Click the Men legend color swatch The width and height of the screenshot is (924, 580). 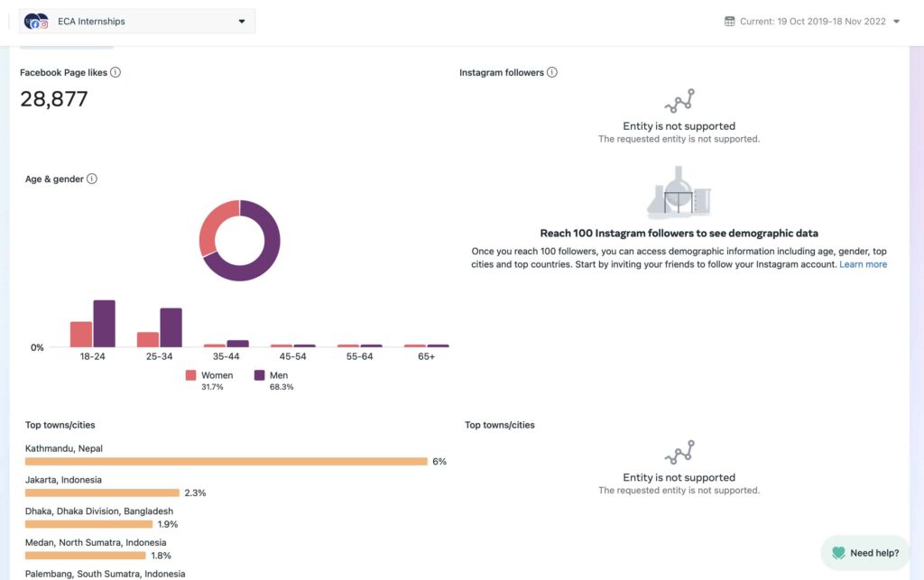[259, 375]
